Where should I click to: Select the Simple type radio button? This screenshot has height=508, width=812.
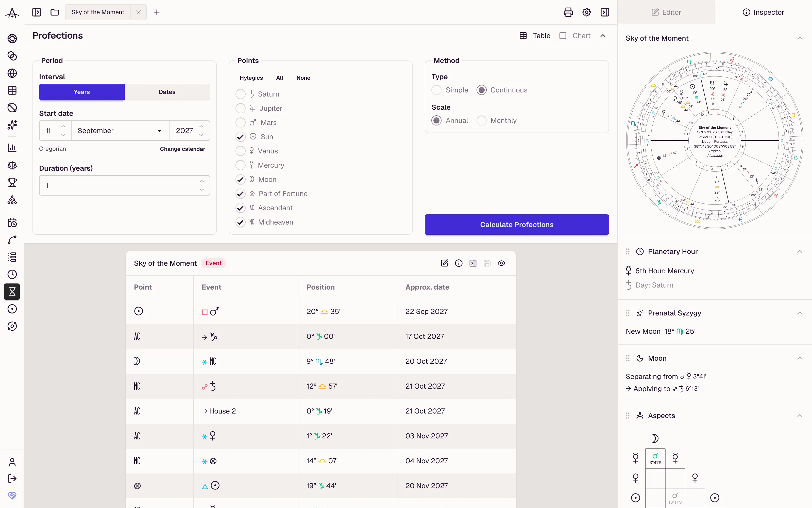point(436,90)
